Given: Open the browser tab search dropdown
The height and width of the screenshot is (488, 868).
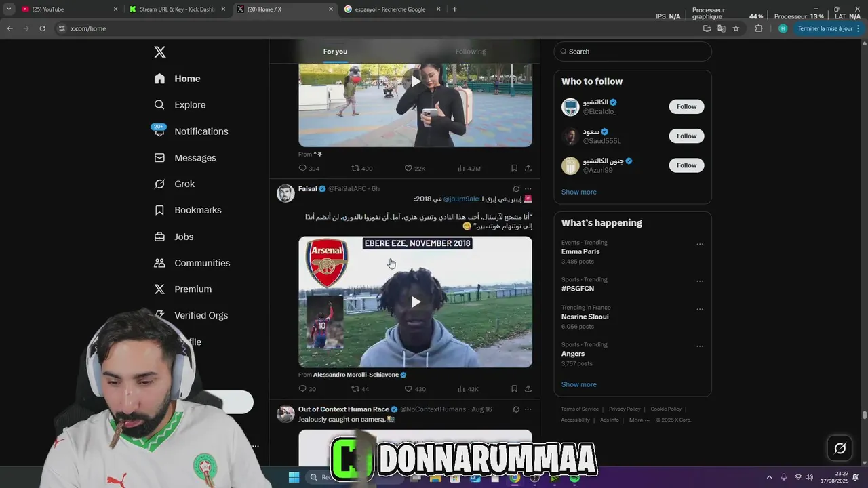Looking at the screenshot, I should [x=9, y=9].
